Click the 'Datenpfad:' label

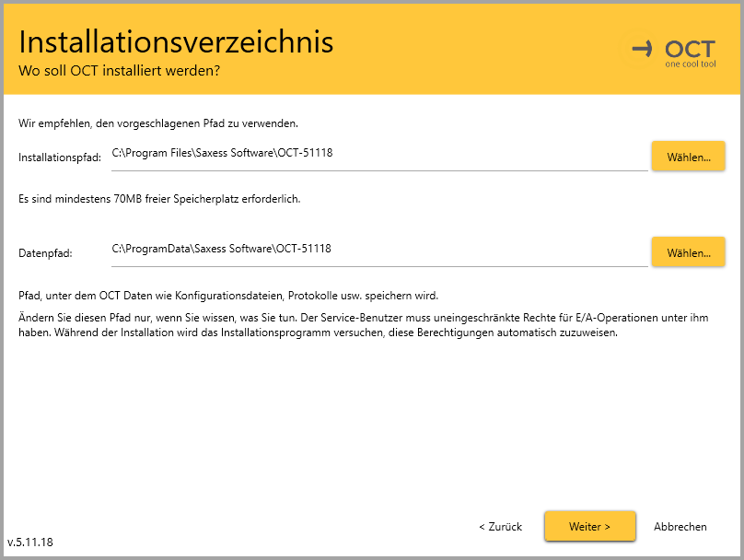click(45, 252)
